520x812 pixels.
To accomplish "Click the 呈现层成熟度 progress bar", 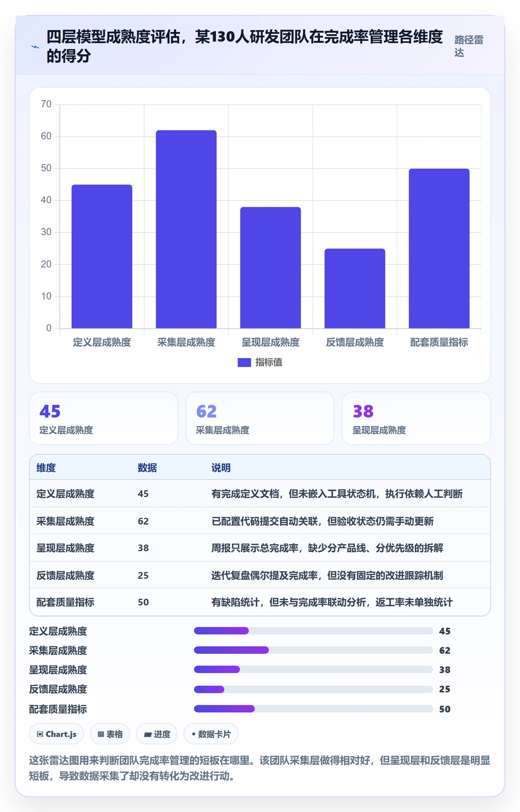I will click(x=313, y=669).
